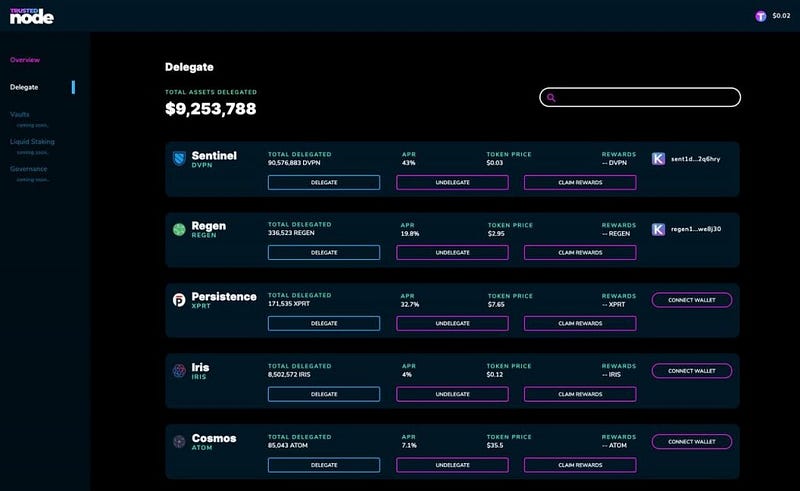Image resolution: width=800 pixels, height=491 pixels.
Task: Click the Persistence logo icon
Action: (x=179, y=300)
